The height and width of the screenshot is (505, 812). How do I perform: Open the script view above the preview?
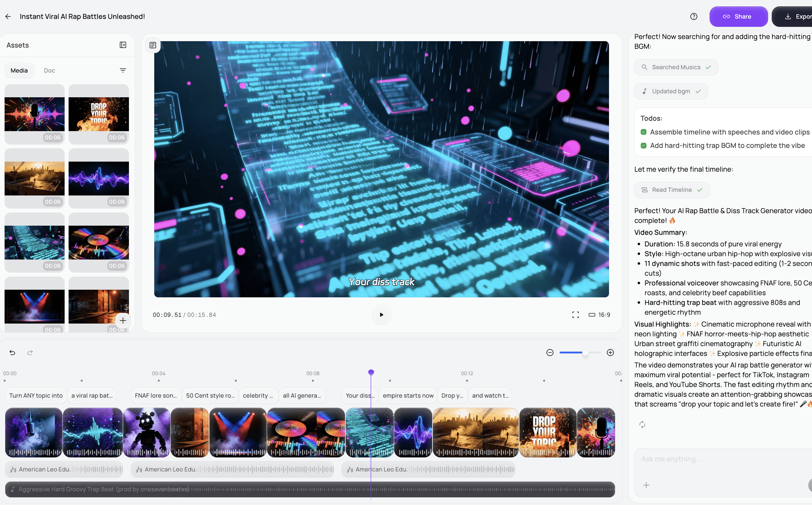click(x=152, y=45)
